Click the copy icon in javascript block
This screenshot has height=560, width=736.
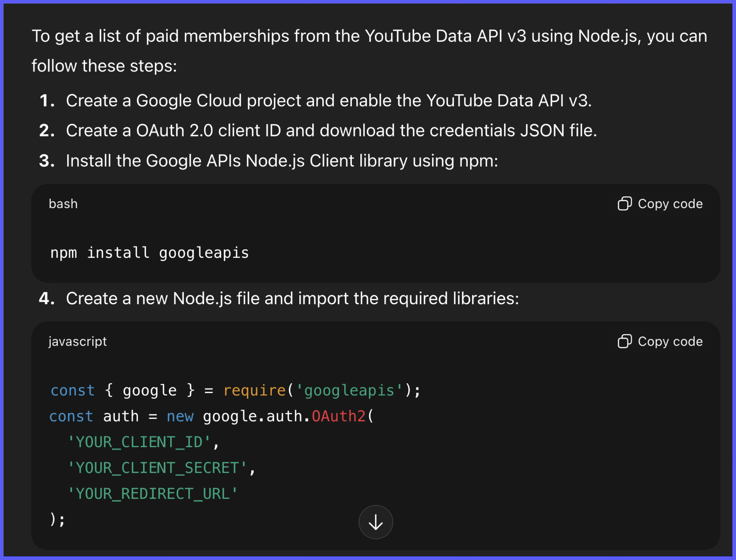pos(624,341)
